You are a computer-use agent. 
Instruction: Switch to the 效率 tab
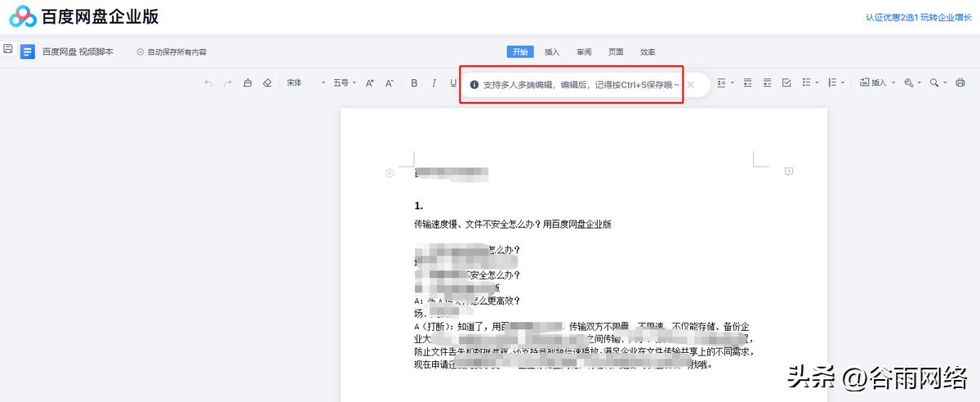648,51
